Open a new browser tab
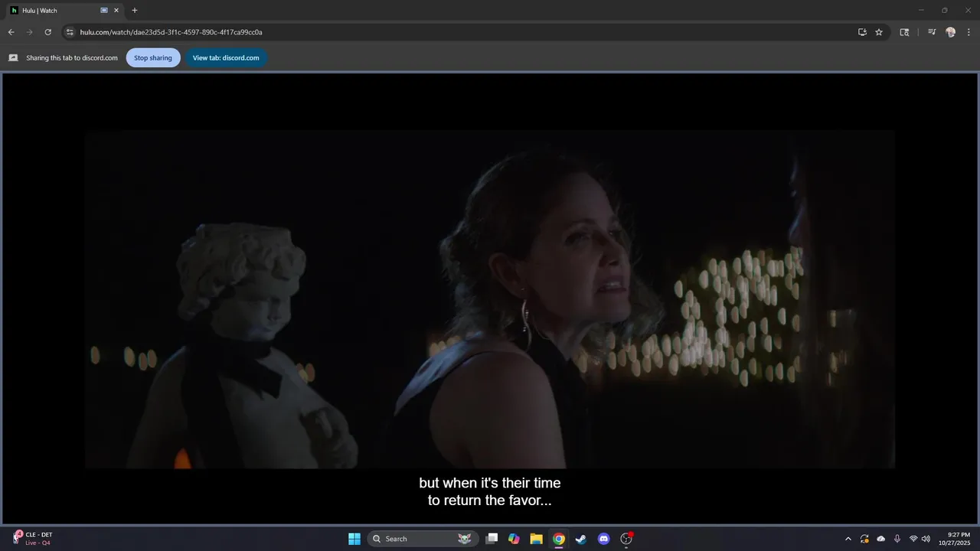The width and height of the screenshot is (980, 551). 135,11
